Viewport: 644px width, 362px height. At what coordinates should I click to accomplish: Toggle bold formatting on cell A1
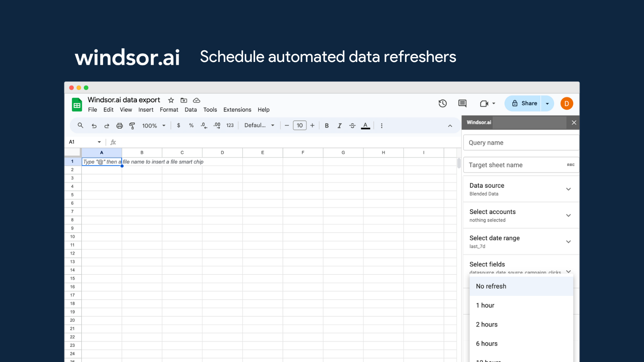click(x=326, y=125)
